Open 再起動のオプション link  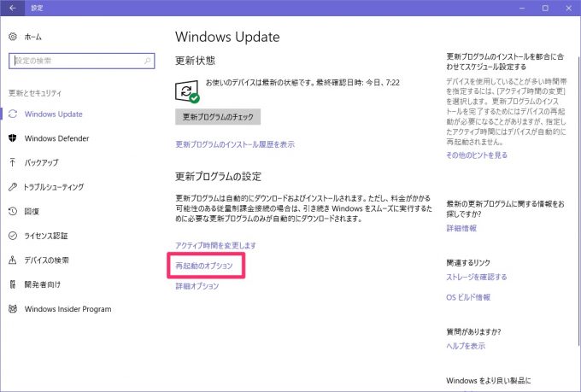point(204,266)
